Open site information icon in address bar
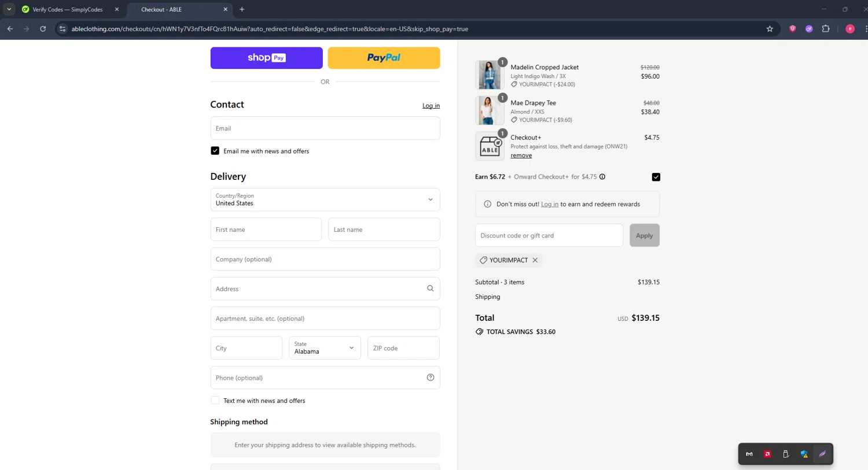The width and height of the screenshot is (868, 470). [62, 29]
